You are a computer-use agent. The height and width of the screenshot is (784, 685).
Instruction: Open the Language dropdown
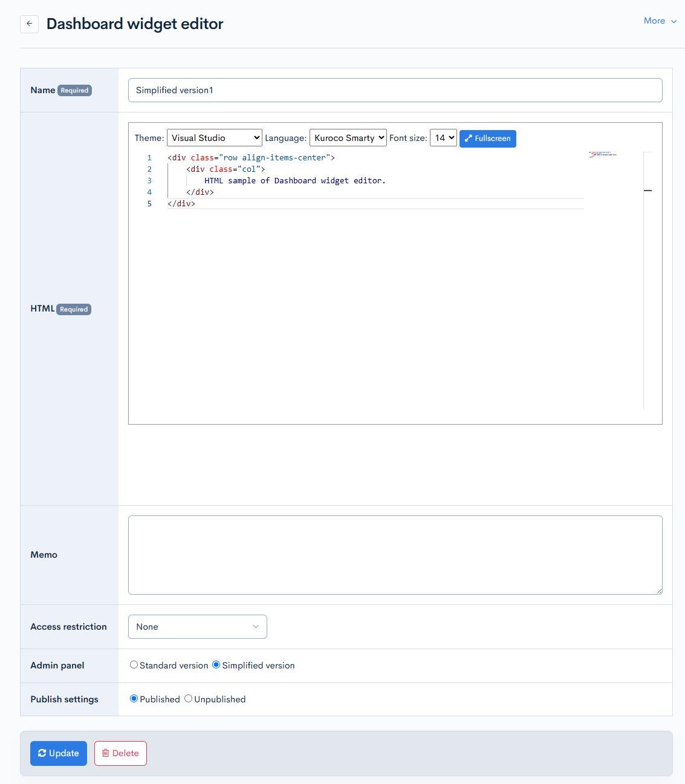point(348,138)
